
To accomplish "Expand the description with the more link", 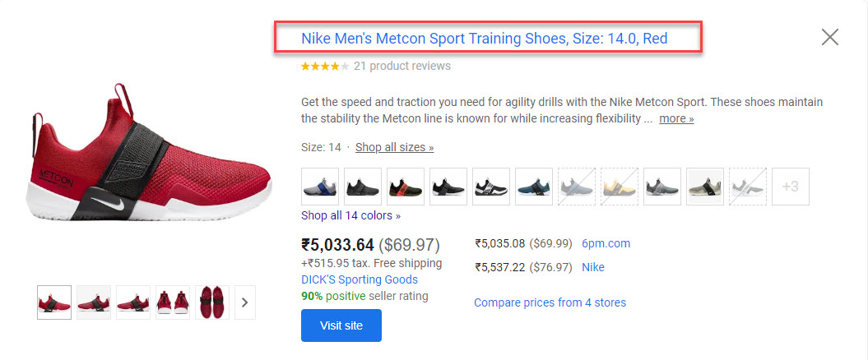I will (x=676, y=118).
